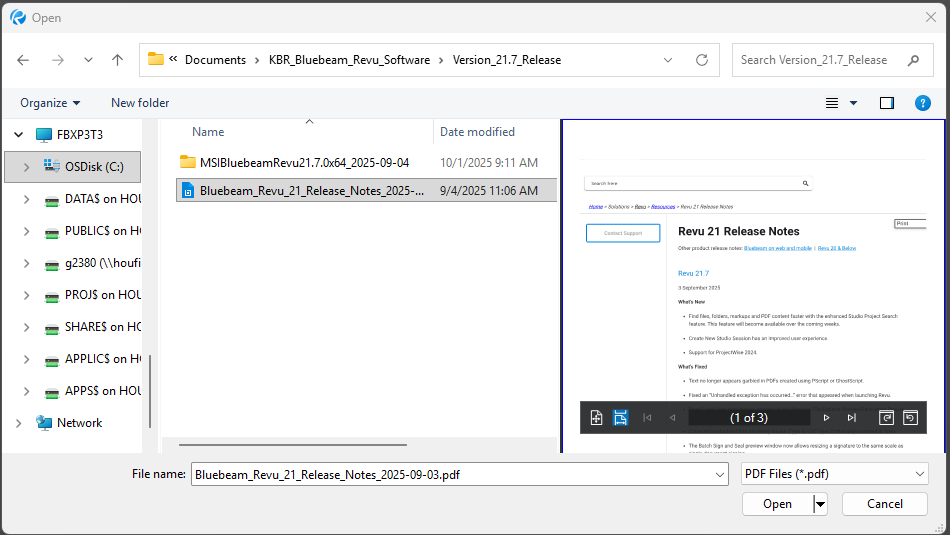Screen dimensions: 950x535
Task: Open the Open button split dropdown
Action: (x=820, y=504)
